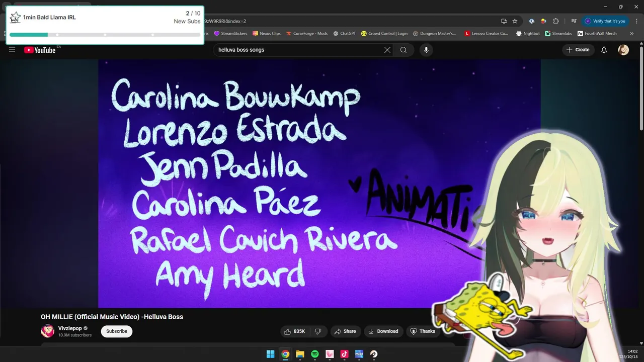The image size is (644, 362).
Task: Bookmark this page with the star icon
Action: (x=515, y=21)
